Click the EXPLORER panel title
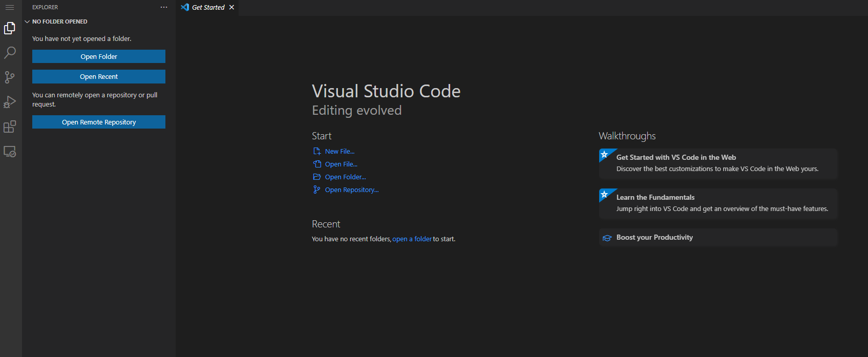Image resolution: width=868 pixels, height=357 pixels. tap(45, 7)
